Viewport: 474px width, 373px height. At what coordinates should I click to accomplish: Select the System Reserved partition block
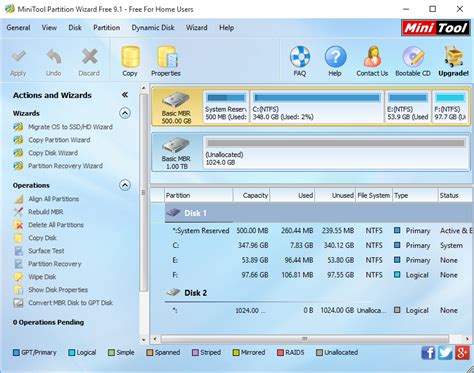(x=226, y=107)
